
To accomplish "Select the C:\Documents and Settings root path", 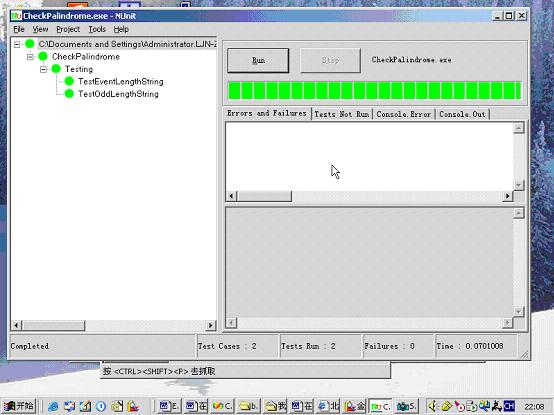I will (128, 44).
